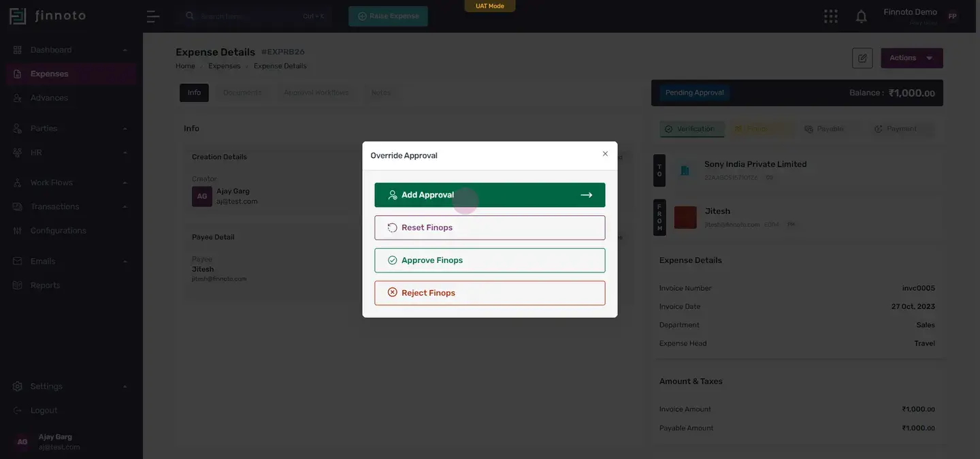The image size is (980, 459).
Task: Click the search magnifier icon
Action: 190,16
